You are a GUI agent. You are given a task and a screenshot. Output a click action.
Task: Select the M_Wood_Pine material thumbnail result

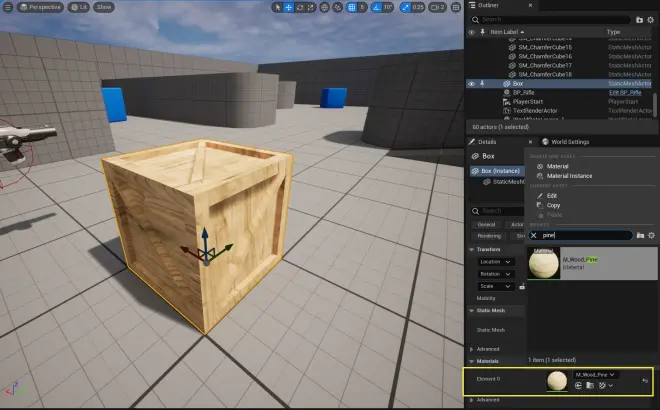point(544,263)
